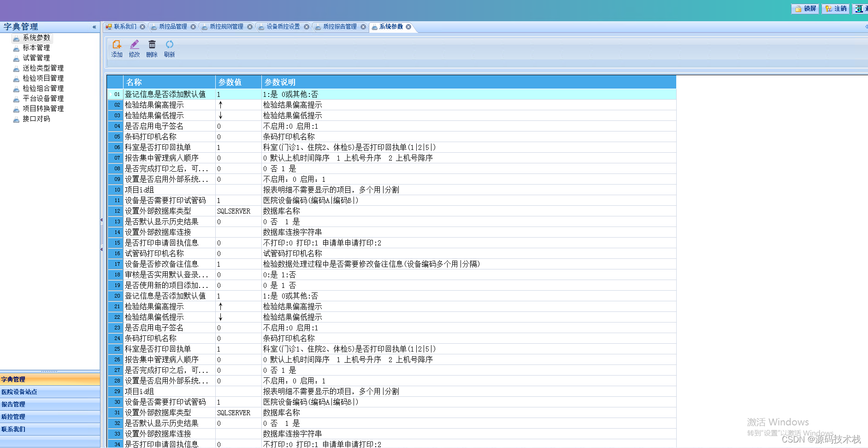
Task: Select row 05 条码打印机名称
Action: tap(392, 137)
